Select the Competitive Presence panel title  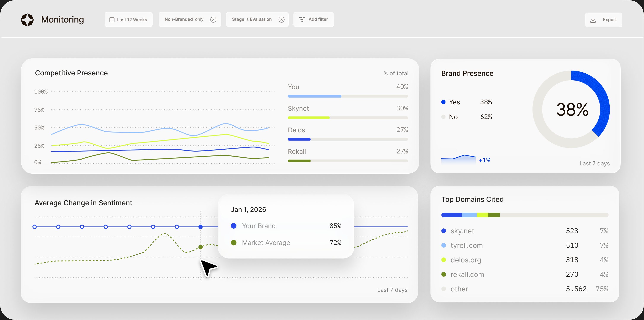click(72, 73)
